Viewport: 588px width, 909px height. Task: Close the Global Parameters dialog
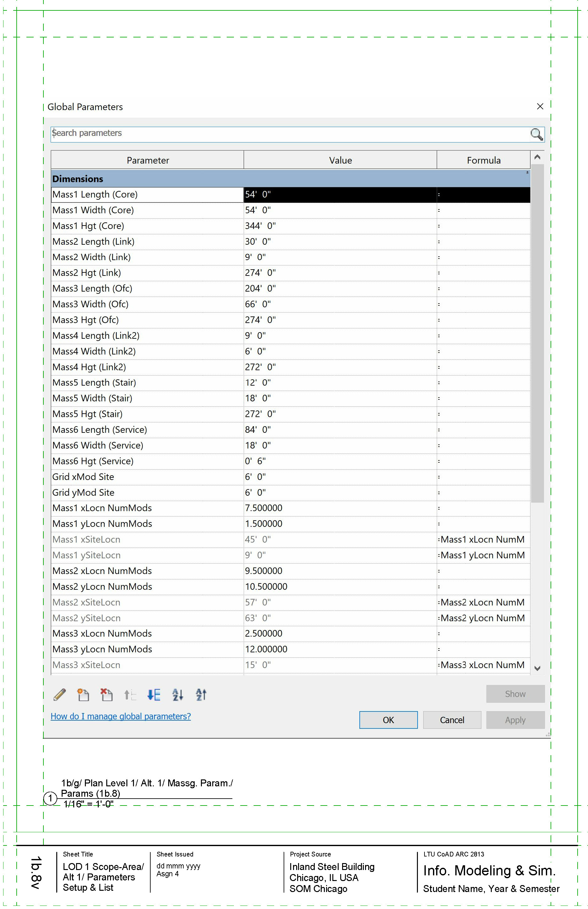pos(540,107)
